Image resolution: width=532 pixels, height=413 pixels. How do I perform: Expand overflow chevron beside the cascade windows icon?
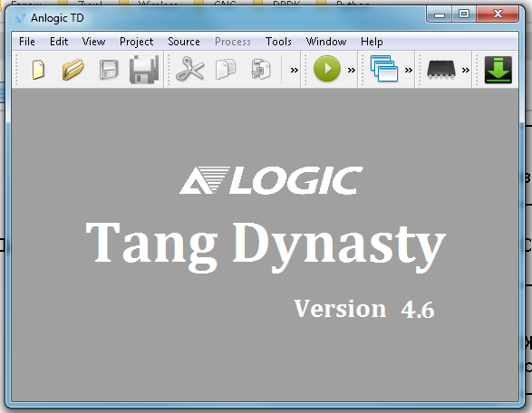pos(408,70)
